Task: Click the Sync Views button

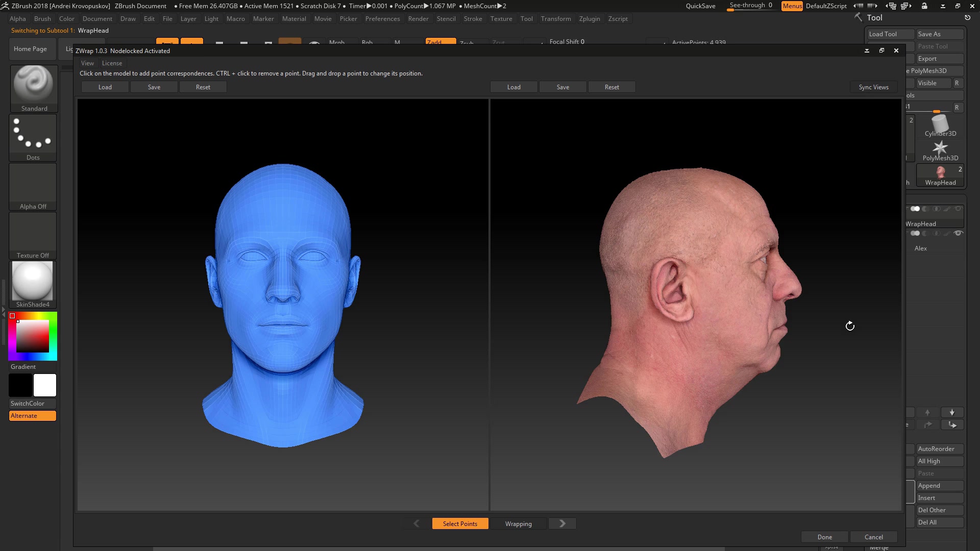Action: pyautogui.click(x=873, y=86)
